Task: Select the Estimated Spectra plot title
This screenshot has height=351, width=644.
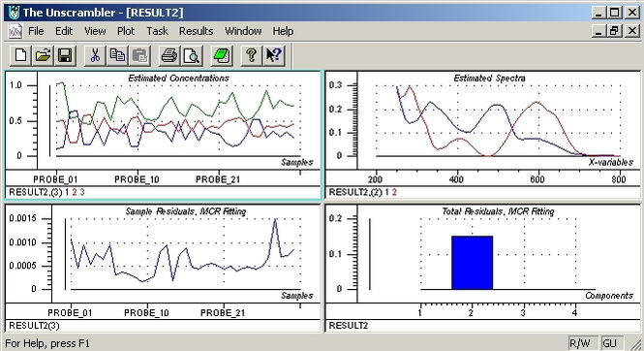Action: click(x=489, y=79)
